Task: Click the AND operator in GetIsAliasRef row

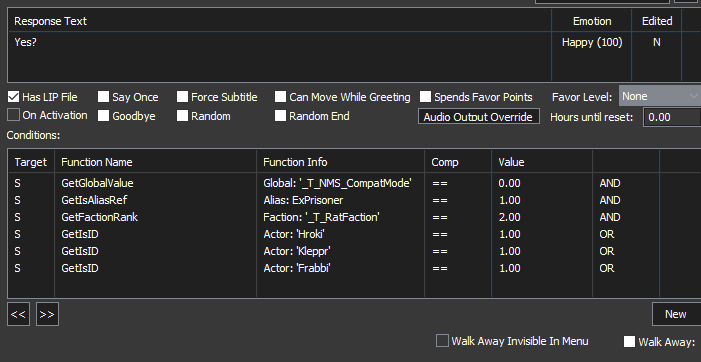Action: (x=610, y=200)
